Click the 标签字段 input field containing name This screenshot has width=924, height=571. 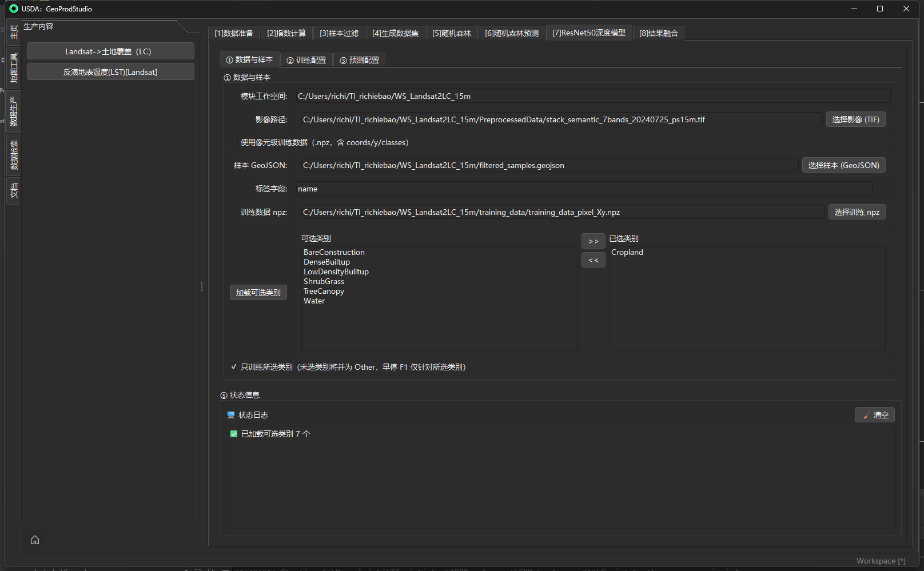pyautogui.click(x=583, y=189)
